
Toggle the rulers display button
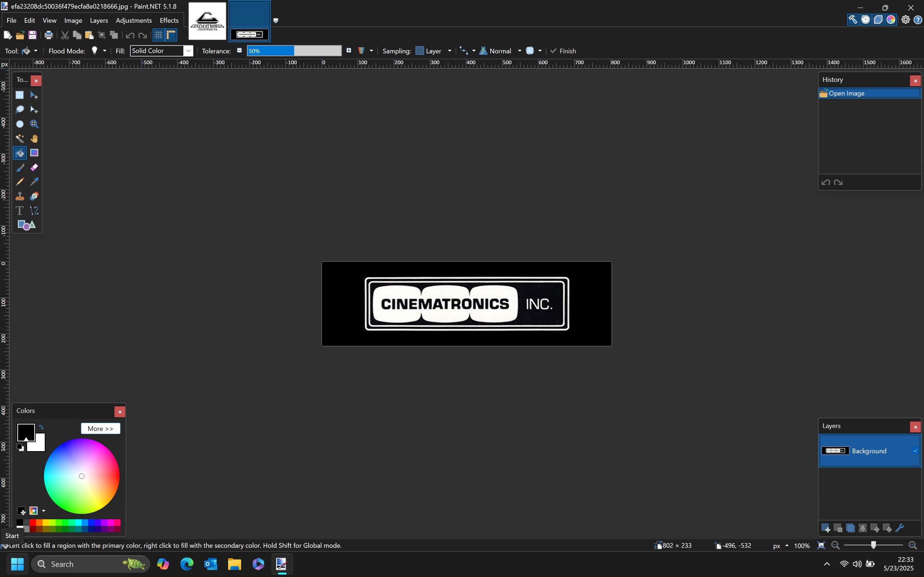click(171, 35)
